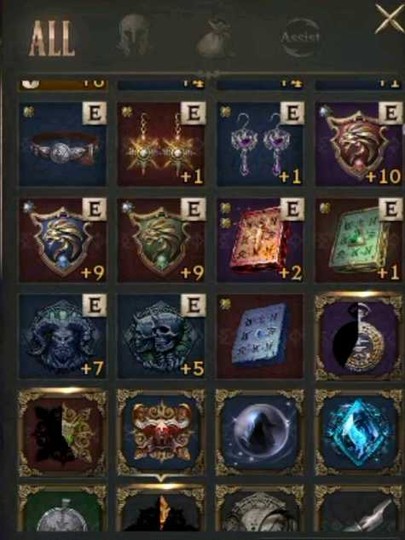Select the silver belt item
405x540 pixels.
point(62,144)
